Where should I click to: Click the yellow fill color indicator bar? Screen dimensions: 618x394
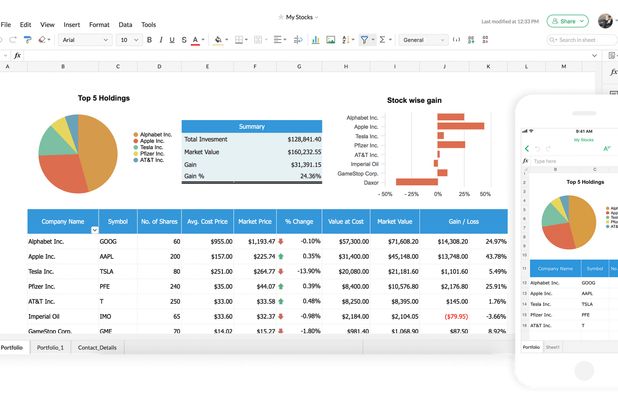218,44
